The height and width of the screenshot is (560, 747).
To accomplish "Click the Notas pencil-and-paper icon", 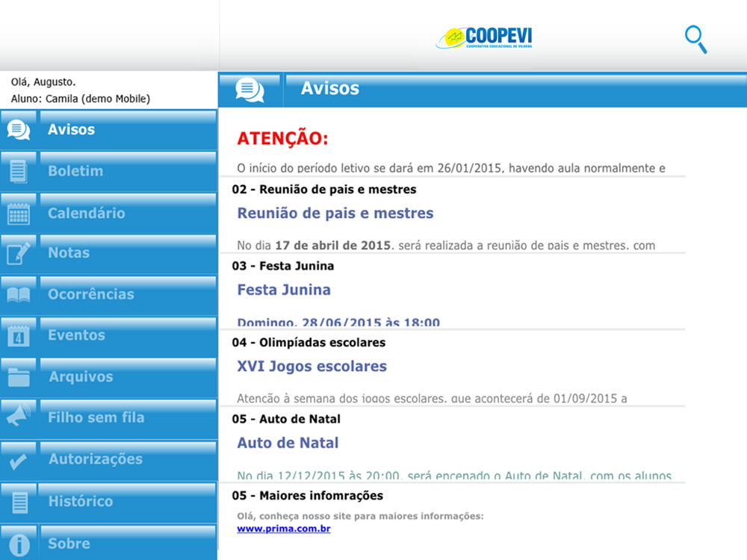I will (x=19, y=253).
